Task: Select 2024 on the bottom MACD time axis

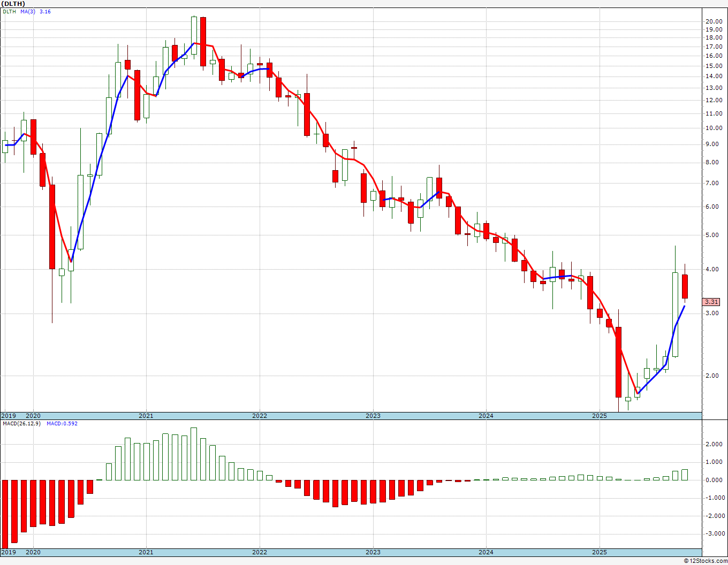Action: coord(486,552)
